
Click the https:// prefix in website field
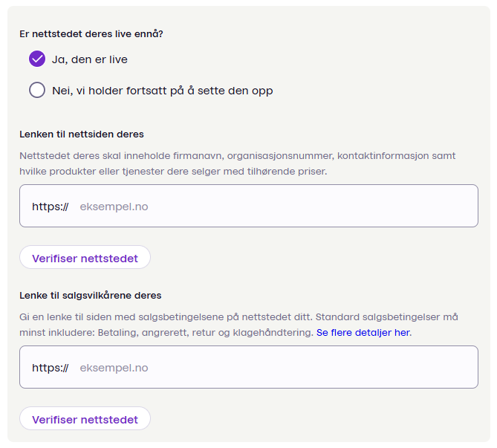coord(50,207)
